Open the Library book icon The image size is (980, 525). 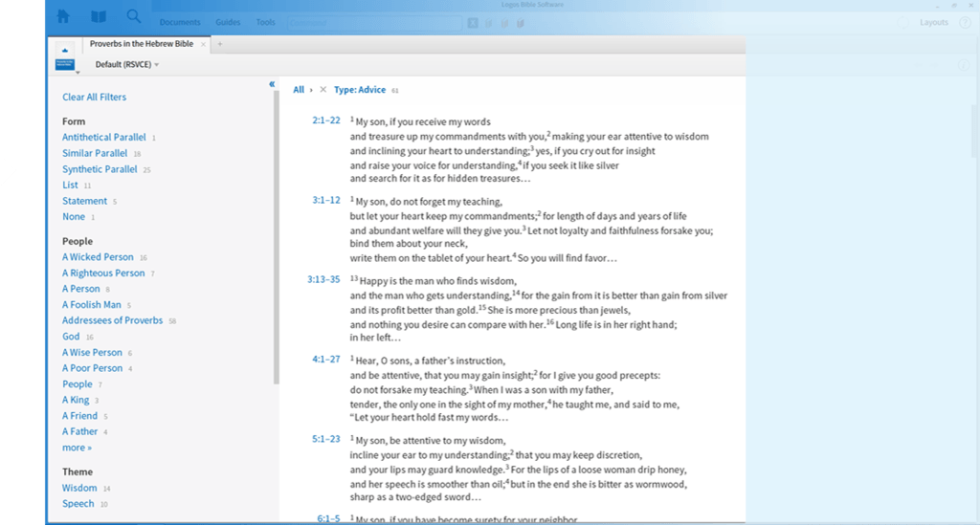pos(99,17)
